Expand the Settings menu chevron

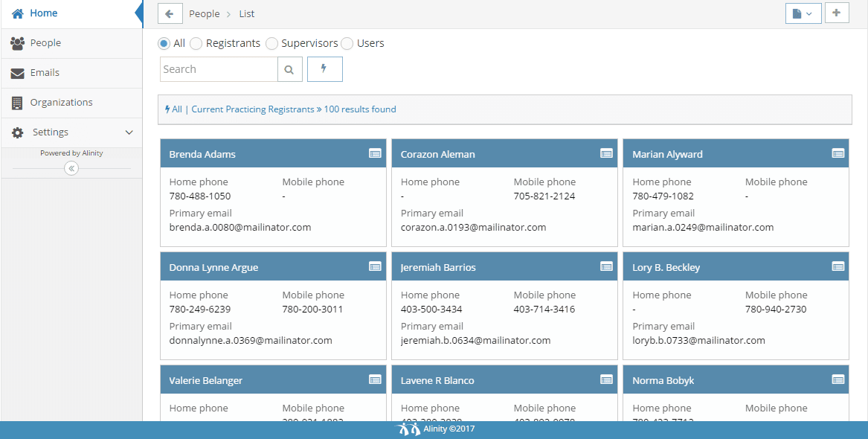129,132
